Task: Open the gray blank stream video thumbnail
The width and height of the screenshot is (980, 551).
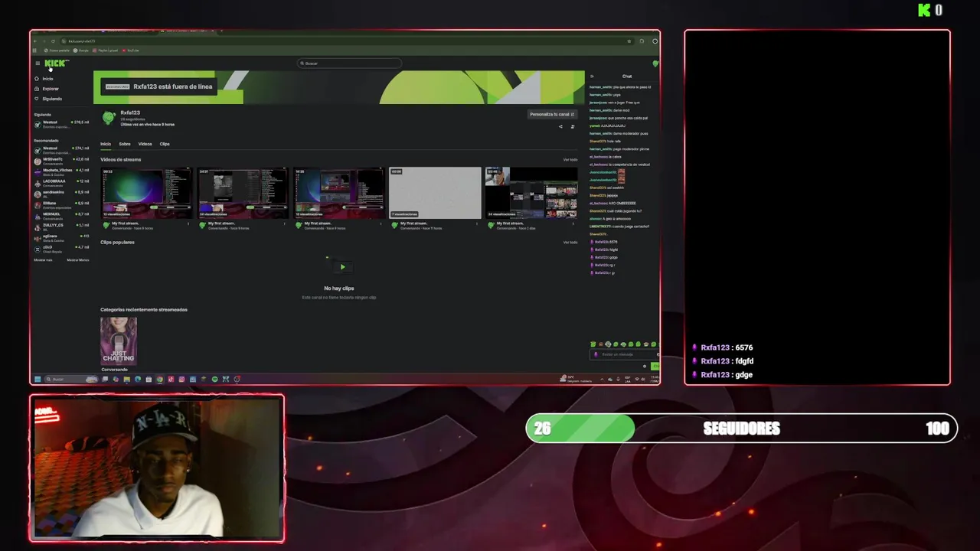Action: (x=435, y=193)
